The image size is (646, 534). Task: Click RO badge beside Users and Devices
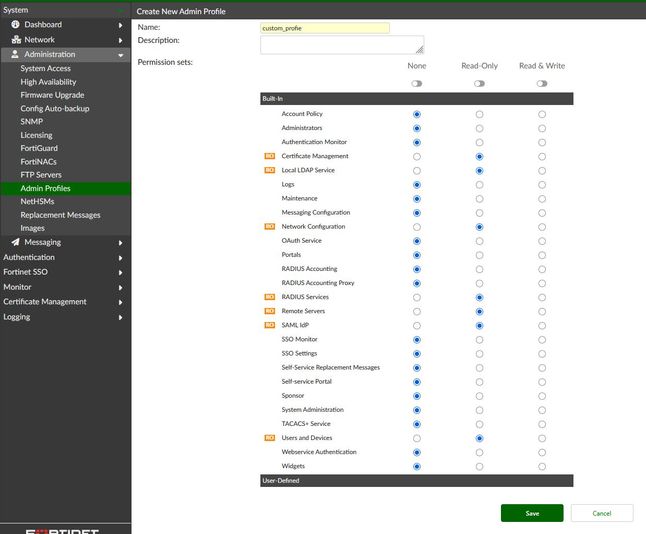coord(269,438)
